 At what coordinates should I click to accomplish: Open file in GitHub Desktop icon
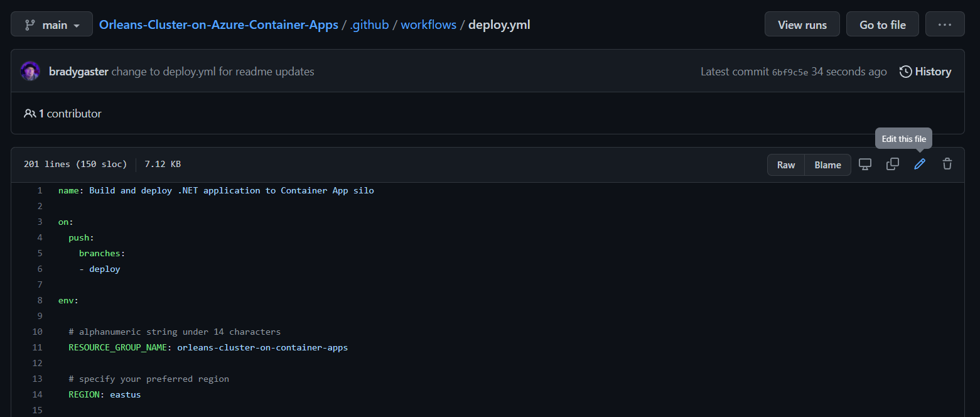pyautogui.click(x=865, y=165)
